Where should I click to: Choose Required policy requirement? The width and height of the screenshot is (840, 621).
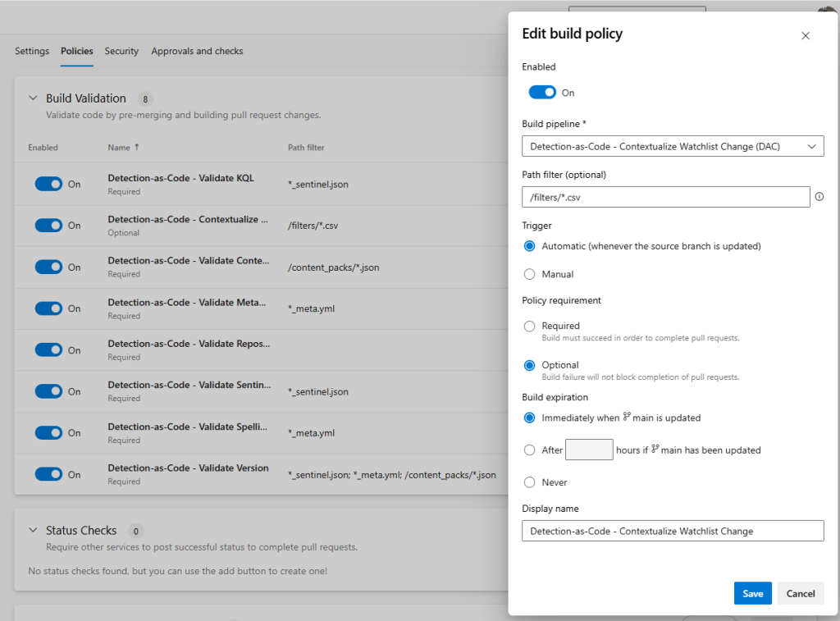[529, 326]
